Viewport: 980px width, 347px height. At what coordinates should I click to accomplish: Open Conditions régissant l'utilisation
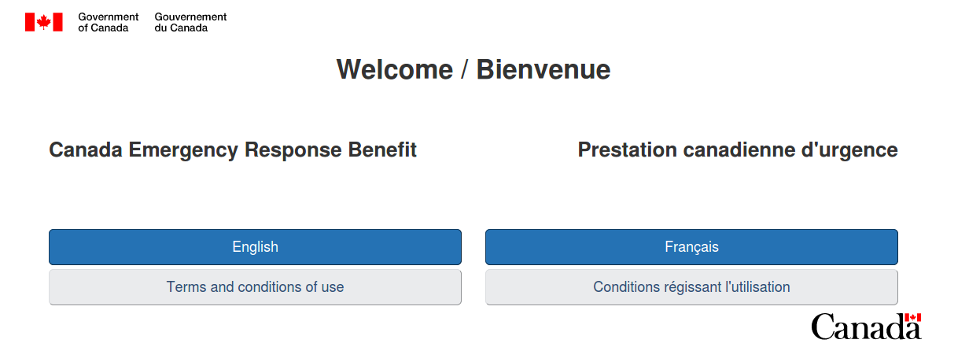pyautogui.click(x=691, y=287)
